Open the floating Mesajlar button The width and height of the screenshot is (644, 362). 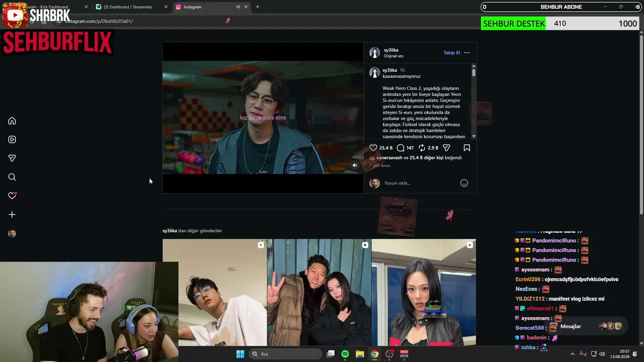pos(588,326)
